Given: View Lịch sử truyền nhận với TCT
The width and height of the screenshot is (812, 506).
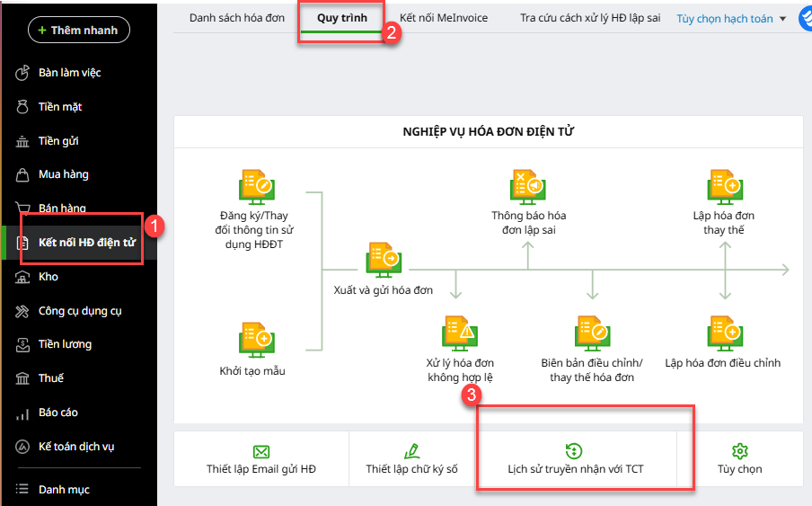Looking at the screenshot, I should (x=576, y=459).
